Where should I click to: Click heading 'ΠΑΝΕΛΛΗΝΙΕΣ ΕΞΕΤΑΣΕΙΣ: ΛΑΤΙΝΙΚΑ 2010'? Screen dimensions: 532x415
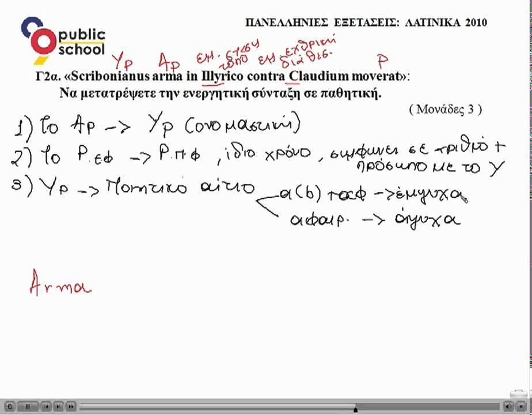[x=366, y=22]
